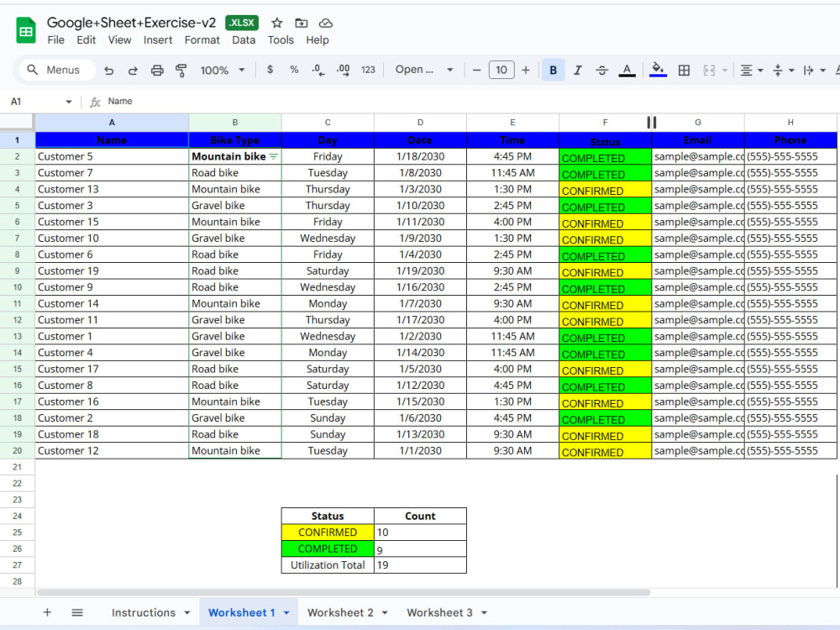Switch to Worksheet 3 tab
840x630 pixels.
(439, 612)
